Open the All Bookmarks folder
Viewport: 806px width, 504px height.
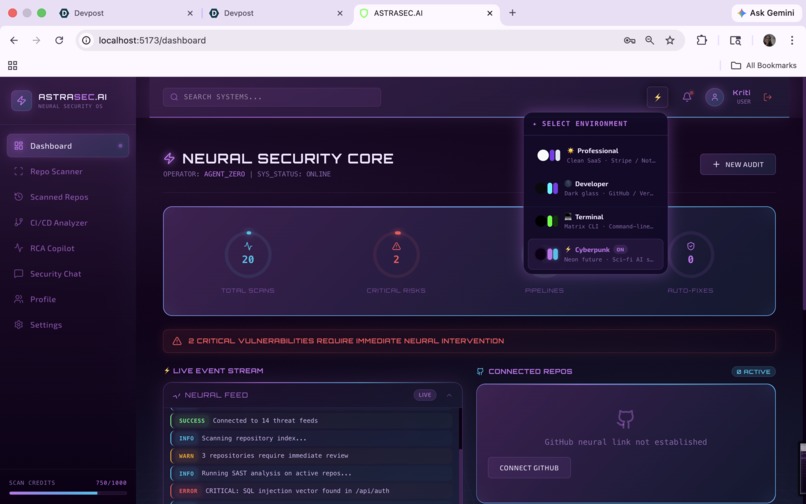point(763,65)
